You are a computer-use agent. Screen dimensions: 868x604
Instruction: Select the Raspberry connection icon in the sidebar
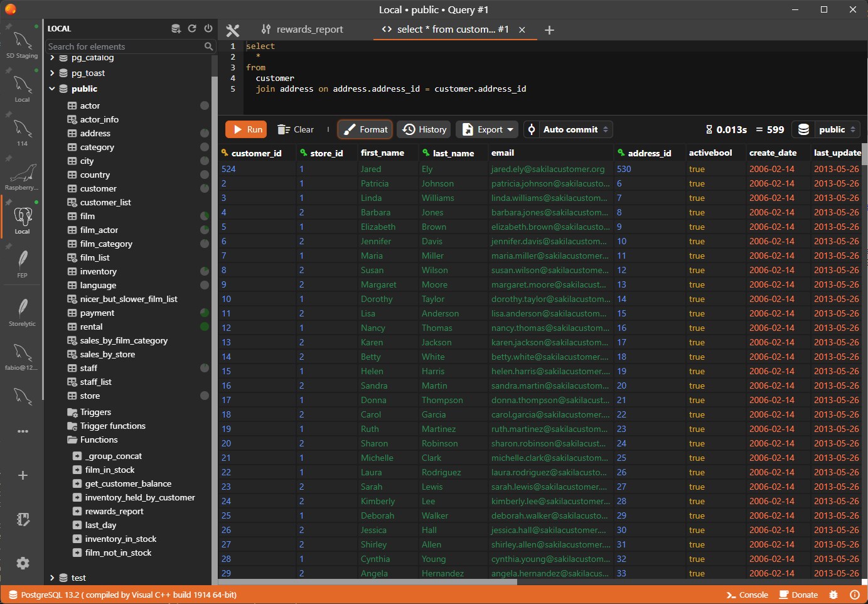click(x=23, y=175)
